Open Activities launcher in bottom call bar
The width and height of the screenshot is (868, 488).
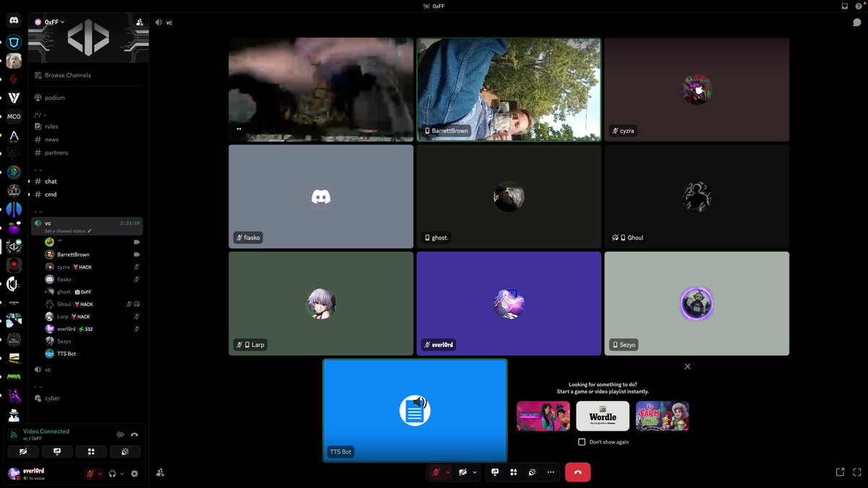click(x=513, y=472)
